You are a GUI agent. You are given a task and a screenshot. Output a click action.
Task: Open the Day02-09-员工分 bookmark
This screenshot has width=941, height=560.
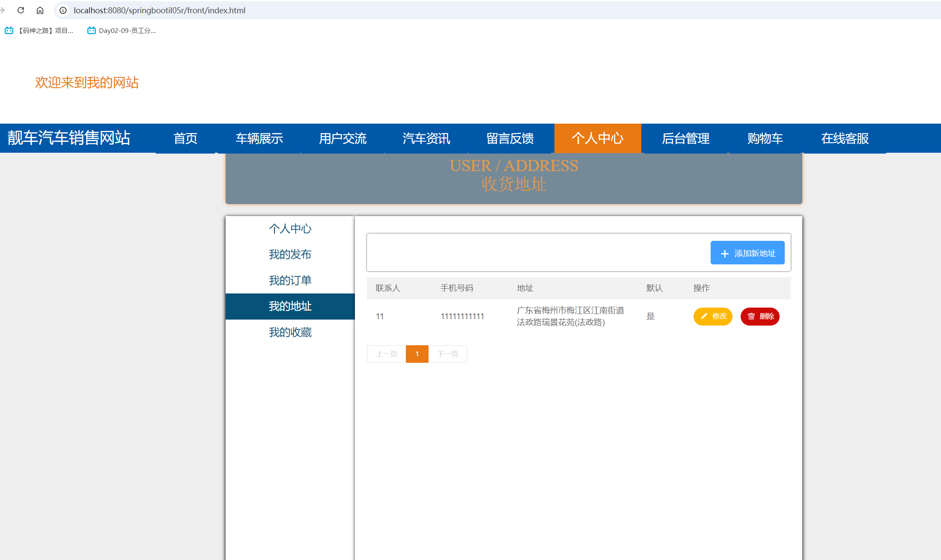122,30
